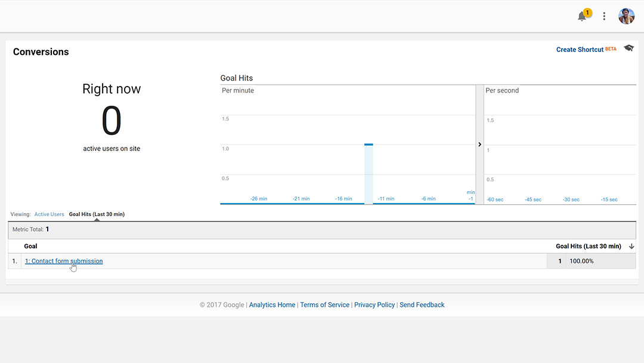Select Goal Hits (Last 30 min) tab
Viewport: 644px width, 363px height.
tap(97, 214)
